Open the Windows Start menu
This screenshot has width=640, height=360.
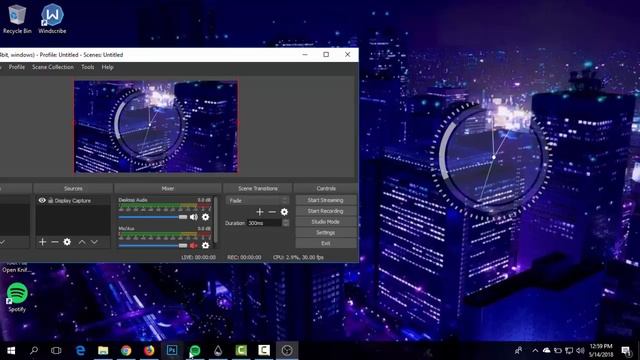[x=11, y=350]
